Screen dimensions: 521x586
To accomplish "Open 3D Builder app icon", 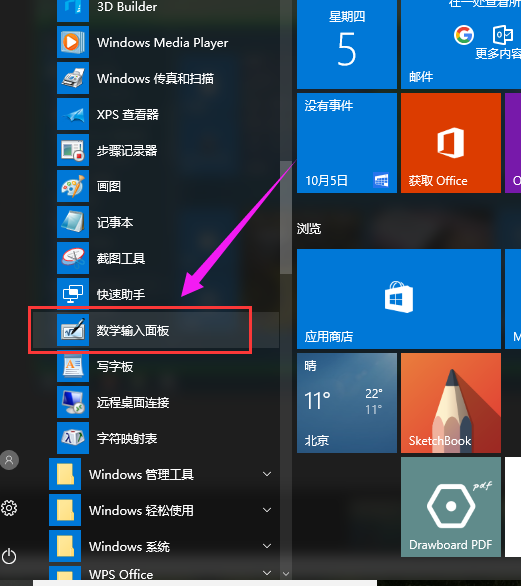I will (x=73, y=10).
